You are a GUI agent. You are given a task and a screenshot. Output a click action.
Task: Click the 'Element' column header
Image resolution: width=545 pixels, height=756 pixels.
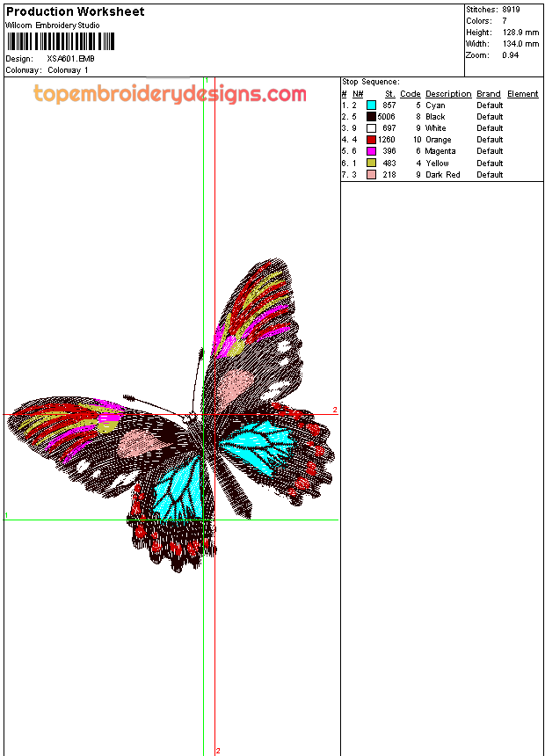pos(522,94)
